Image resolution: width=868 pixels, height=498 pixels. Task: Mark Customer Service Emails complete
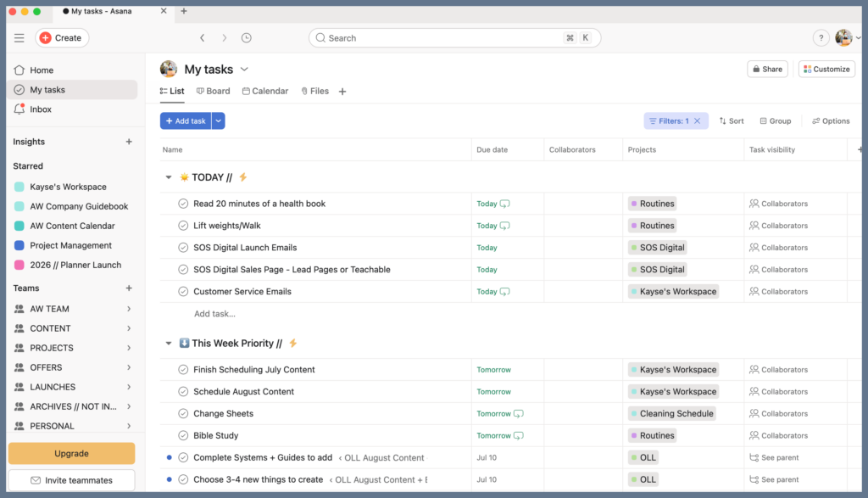(183, 291)
